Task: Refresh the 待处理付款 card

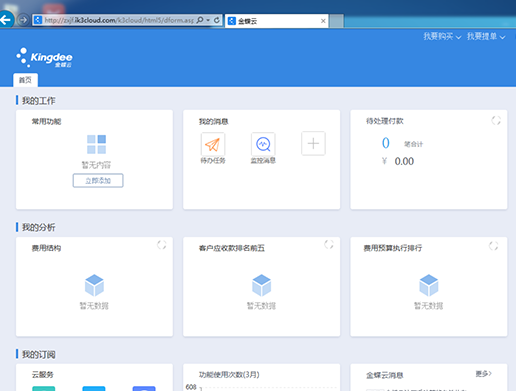Action: pyautogui.click(x=496, y=120)
